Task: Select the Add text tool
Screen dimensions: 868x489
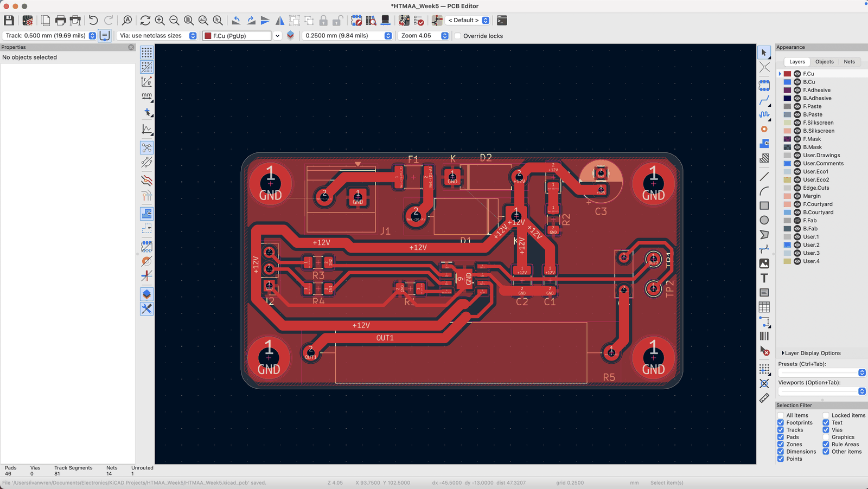Action: [x=764, y=278]
